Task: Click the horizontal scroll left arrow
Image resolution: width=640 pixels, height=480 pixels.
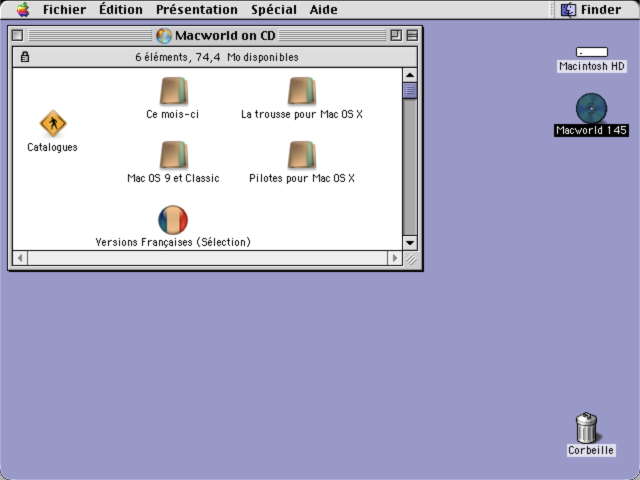Action: tap(20, 258)
